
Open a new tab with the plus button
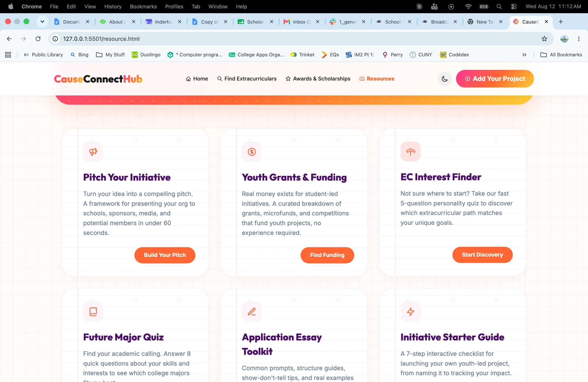coord(561,21)
